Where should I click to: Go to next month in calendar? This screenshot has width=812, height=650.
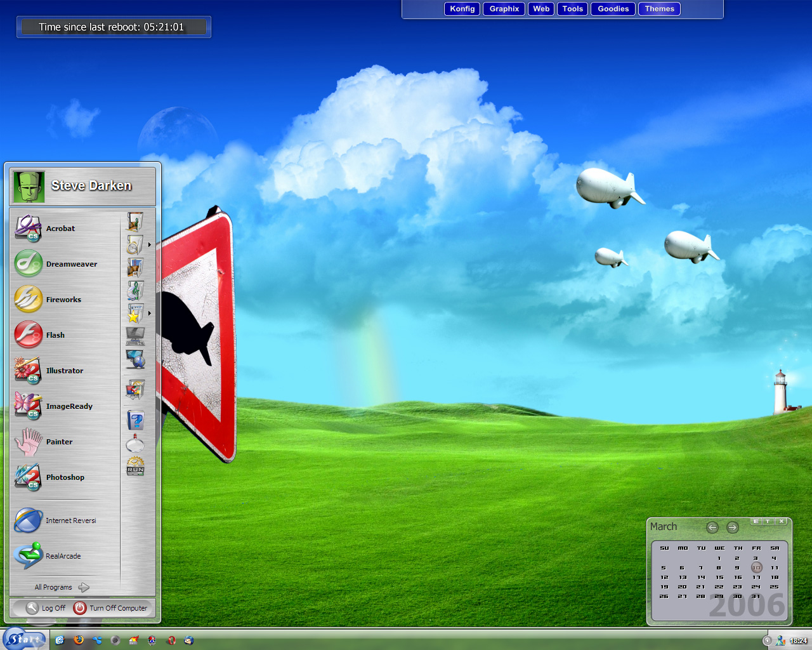[733, 527]
